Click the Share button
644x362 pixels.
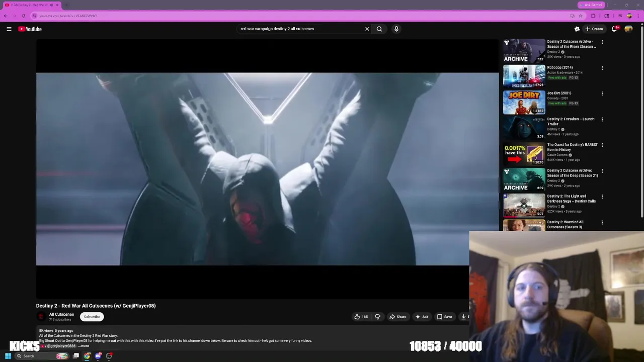point(397,317)
